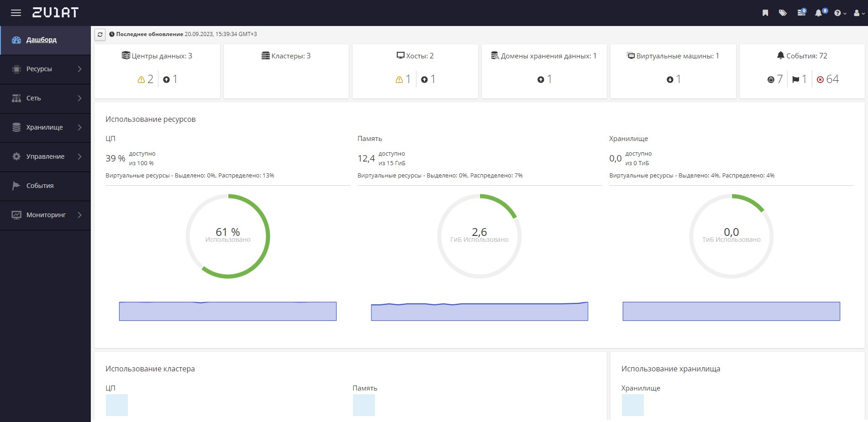Open the Хосты: 2 link
The height and width of the screenshot is (422, 868).
(x=415, y=56)
